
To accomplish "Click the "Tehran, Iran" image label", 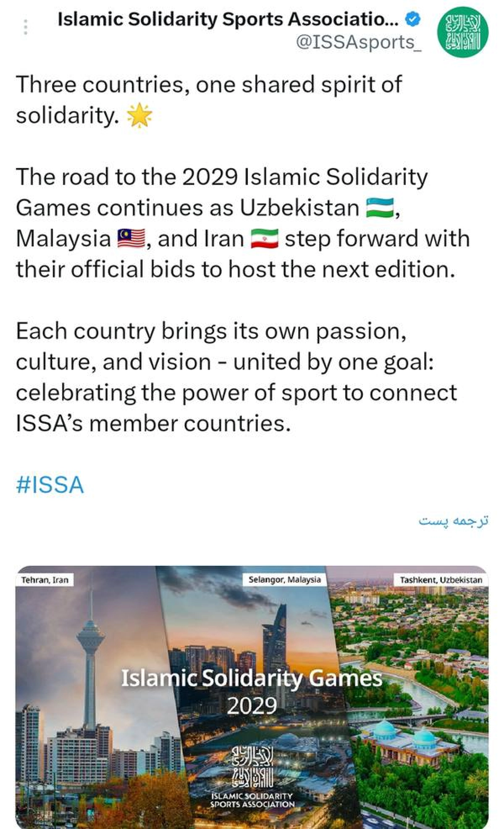I will click(x=45, y=580).
